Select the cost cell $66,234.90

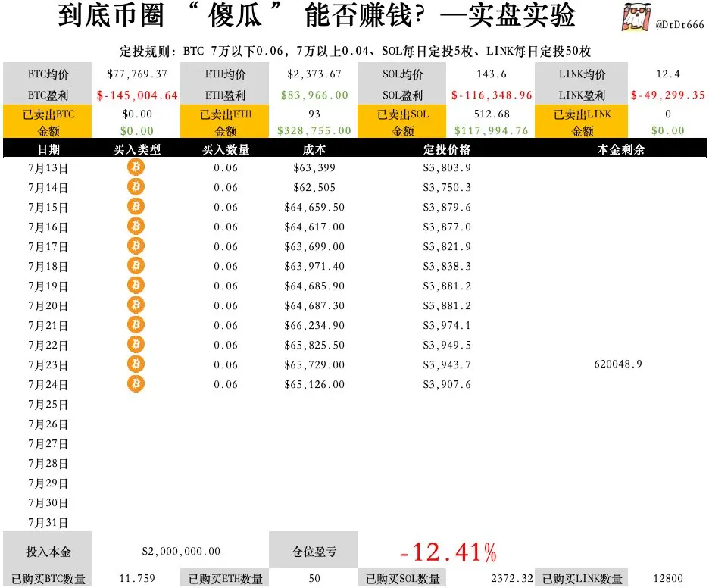314,325
